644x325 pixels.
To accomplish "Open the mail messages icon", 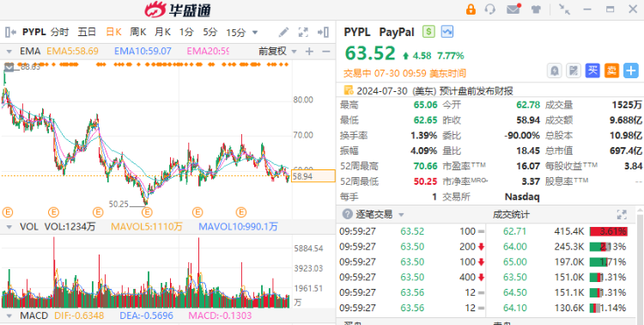I will point(513,9).
